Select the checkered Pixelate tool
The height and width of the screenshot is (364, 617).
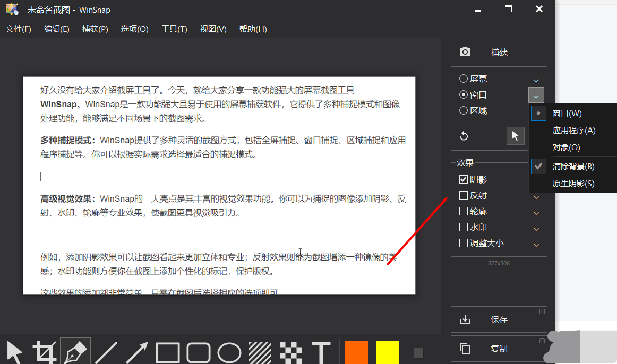pos(291,353)
